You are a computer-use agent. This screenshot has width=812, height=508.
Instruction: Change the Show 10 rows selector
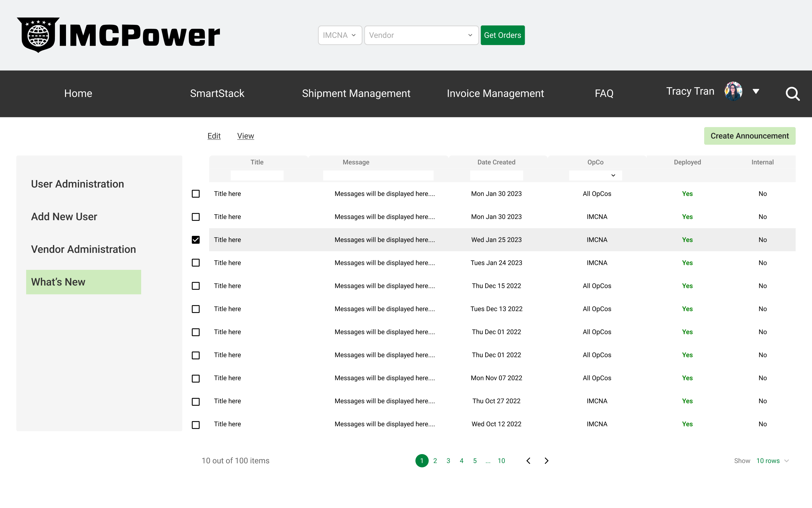772,461
